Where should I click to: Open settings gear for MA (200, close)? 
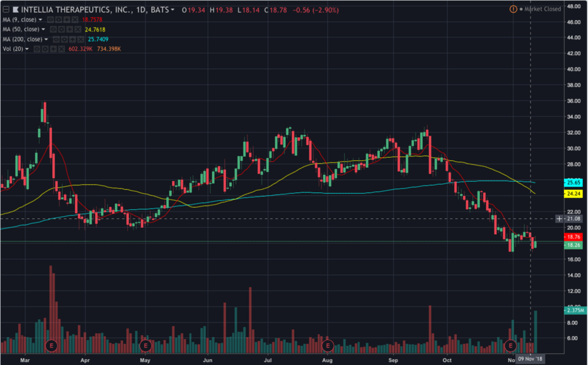pos(65,39)
